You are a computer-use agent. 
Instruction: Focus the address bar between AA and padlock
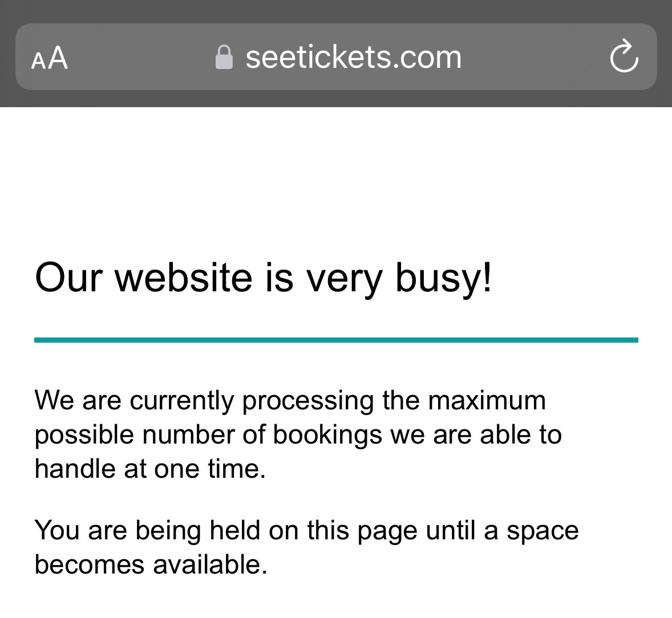click(x=141, y=57)
